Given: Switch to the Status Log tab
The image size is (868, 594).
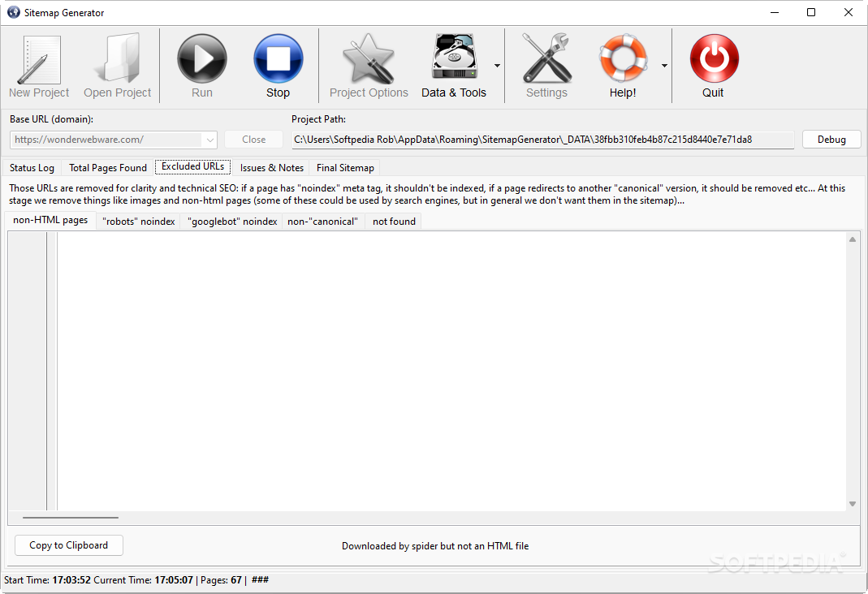Looking at the screenshot, I should pyautogui.click(x=32, y=168).
